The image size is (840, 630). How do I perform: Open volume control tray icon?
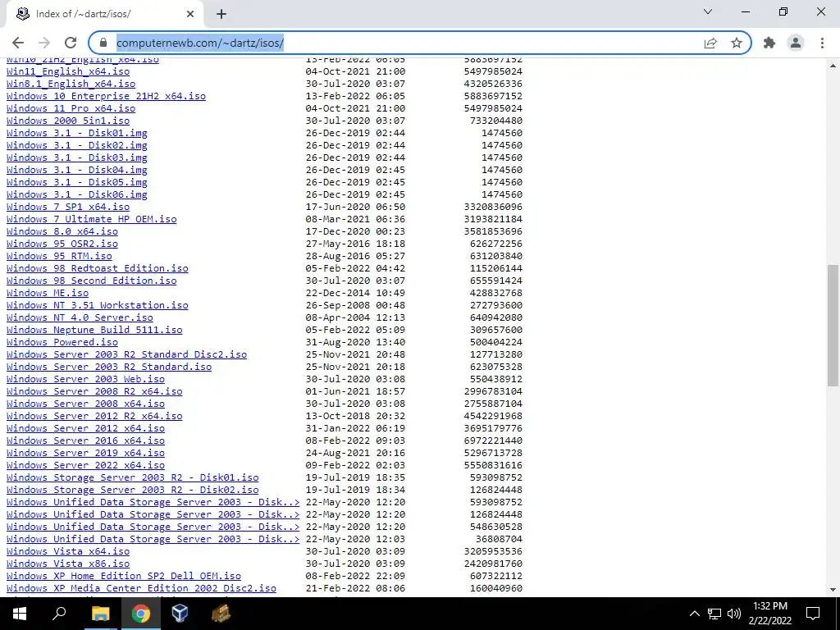tap(734, 614)
